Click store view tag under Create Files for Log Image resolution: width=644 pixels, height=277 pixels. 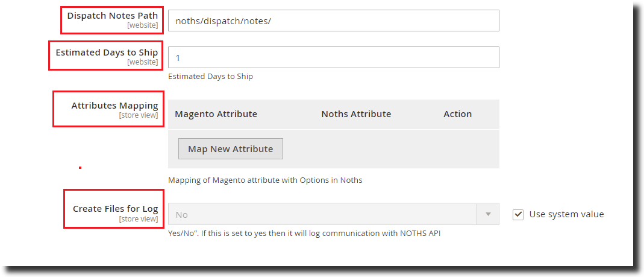pos(139,218)
